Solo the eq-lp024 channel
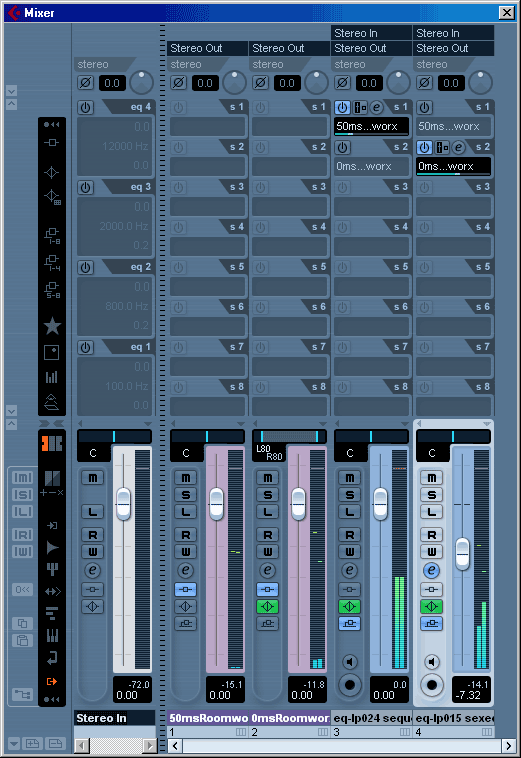Screen dimensions: 521x758 pos(349,495)
